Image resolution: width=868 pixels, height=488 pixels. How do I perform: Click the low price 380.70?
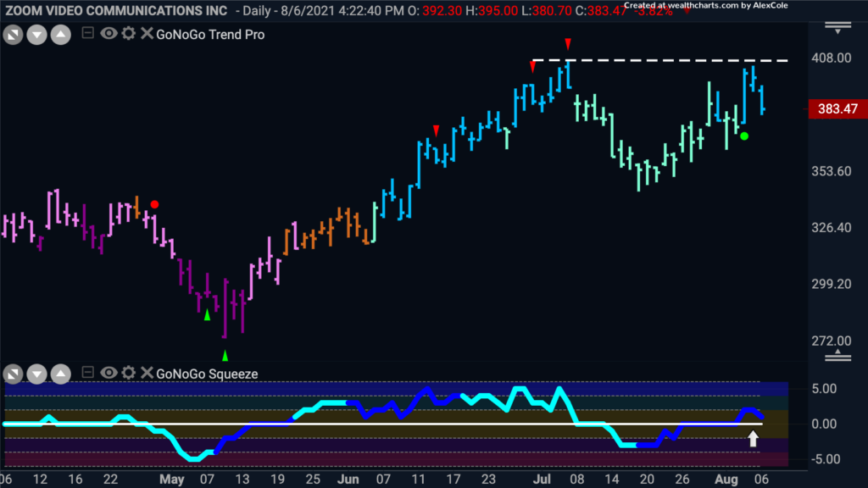click(551, 10)
